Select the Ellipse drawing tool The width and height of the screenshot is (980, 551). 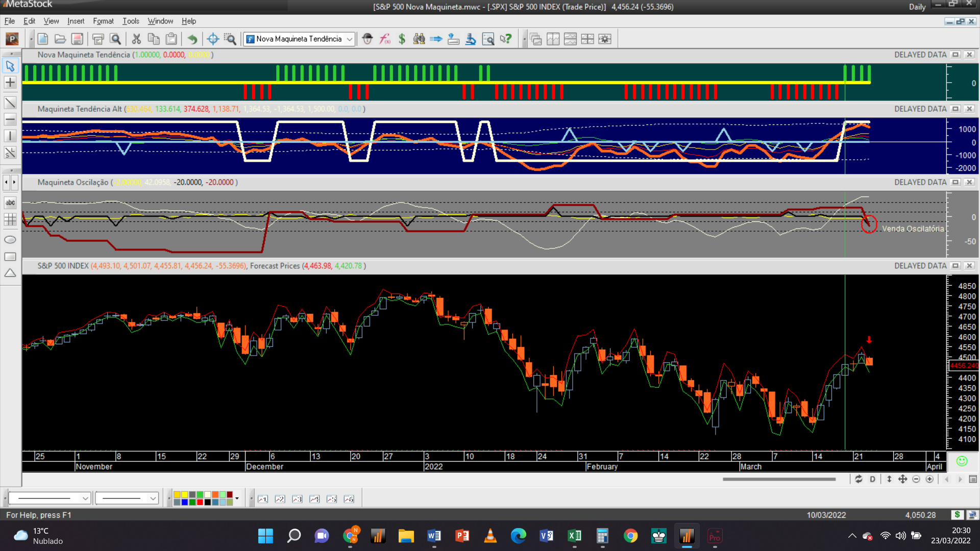tap(10, 240)
